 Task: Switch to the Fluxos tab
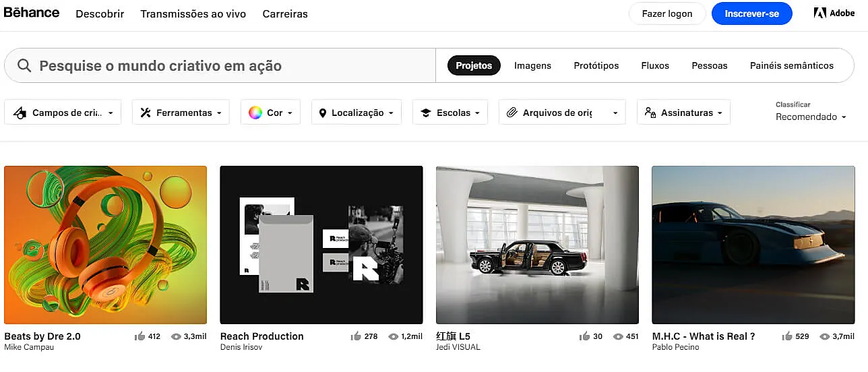point(655,65)
